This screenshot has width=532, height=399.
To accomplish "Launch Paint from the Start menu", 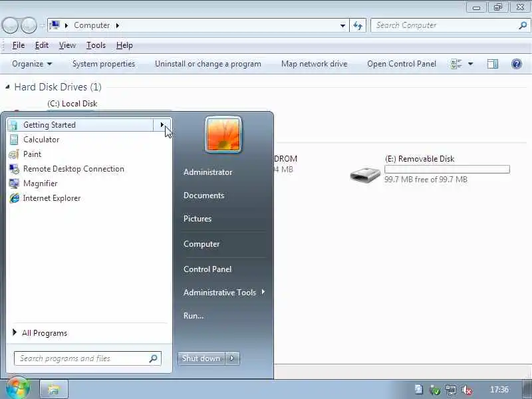I will (89, 154).
